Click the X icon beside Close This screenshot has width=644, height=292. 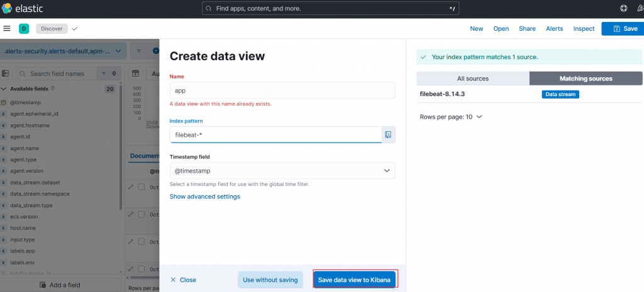point(173,279)
